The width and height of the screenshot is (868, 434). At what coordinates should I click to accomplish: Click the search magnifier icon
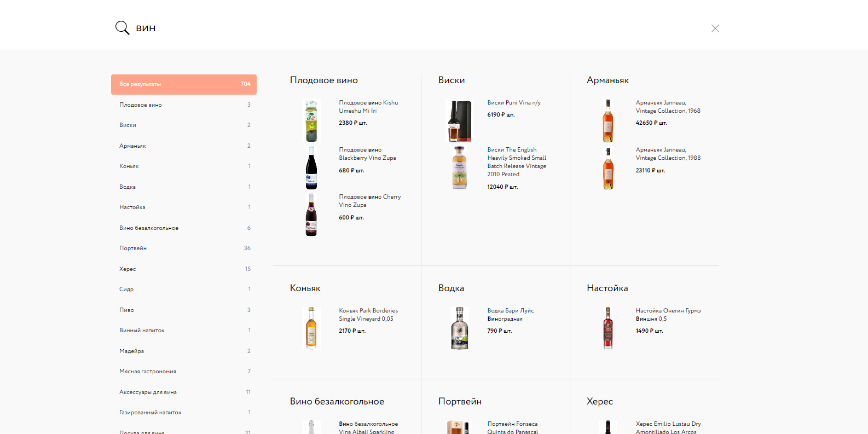(x=122, y=28)
